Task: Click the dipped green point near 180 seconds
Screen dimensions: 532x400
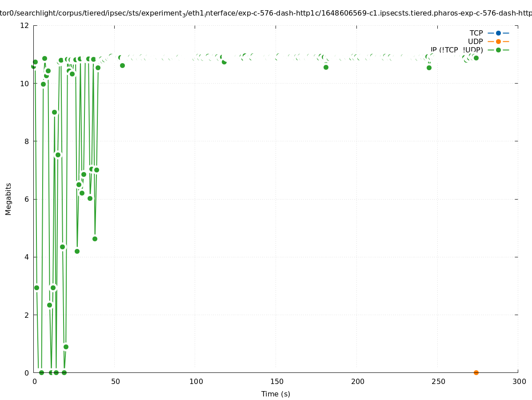Action: pos(326,67)
